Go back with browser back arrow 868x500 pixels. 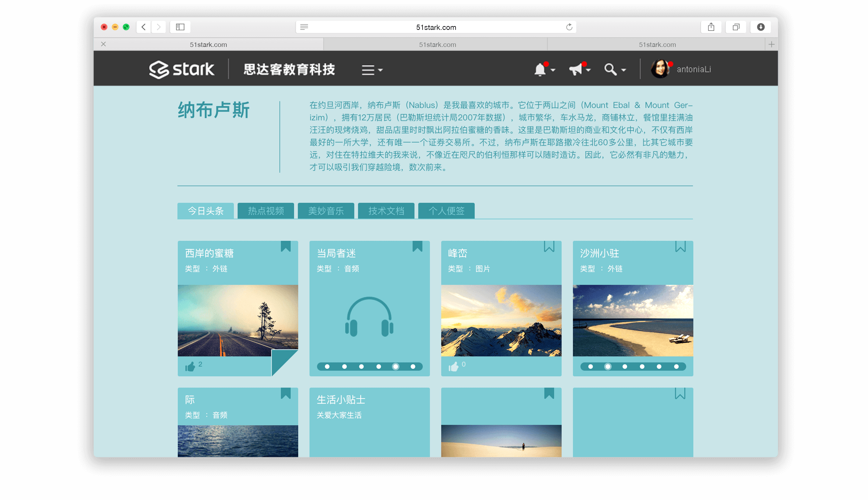[143, 27]
